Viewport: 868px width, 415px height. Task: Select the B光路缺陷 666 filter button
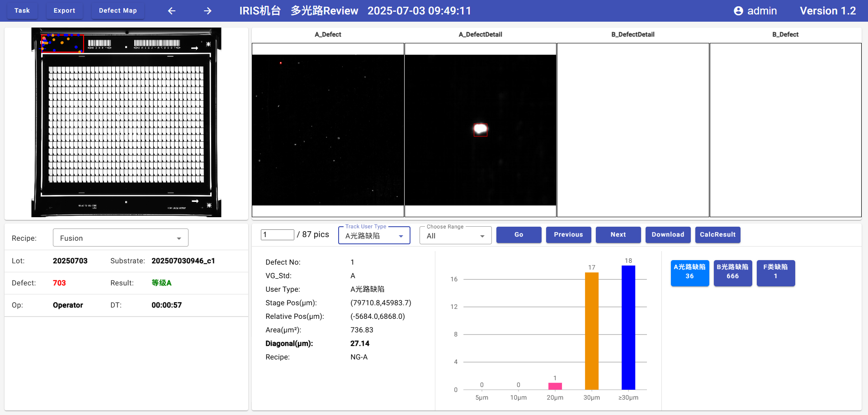(732, 273)
